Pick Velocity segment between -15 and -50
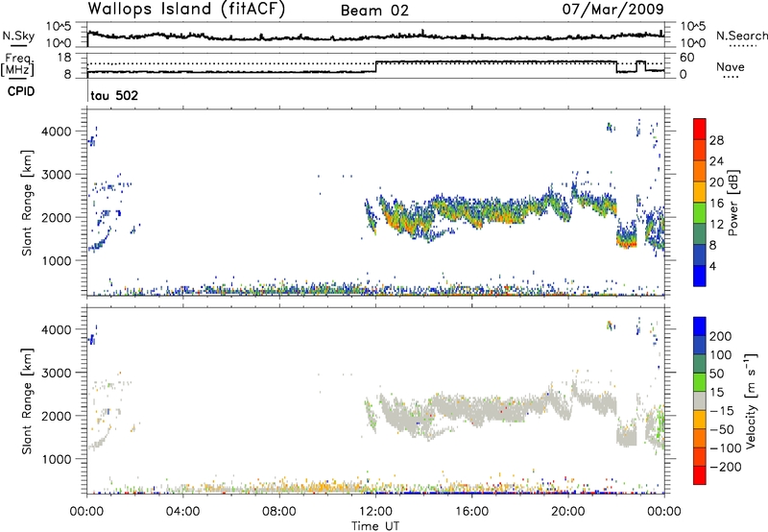Image resolution: width=768 pixels, height=532 pixels. (700, 420)
